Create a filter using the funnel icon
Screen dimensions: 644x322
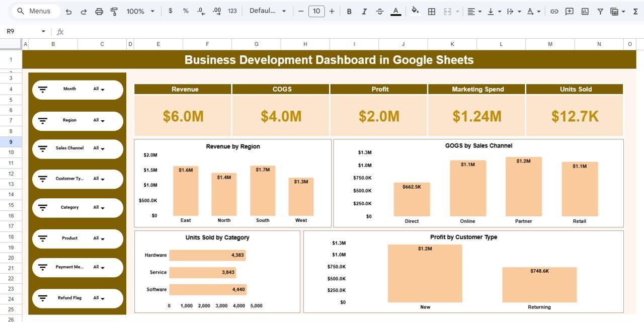600,11
